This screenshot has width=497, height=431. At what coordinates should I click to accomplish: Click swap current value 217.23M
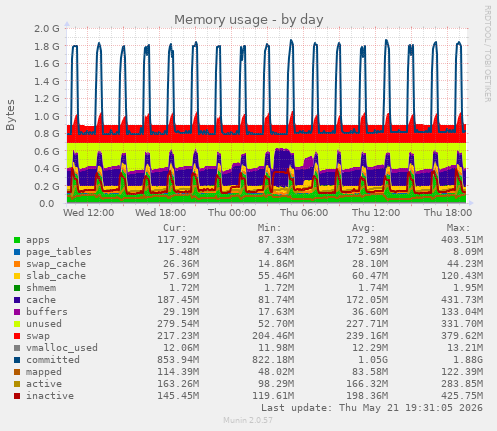178,336
